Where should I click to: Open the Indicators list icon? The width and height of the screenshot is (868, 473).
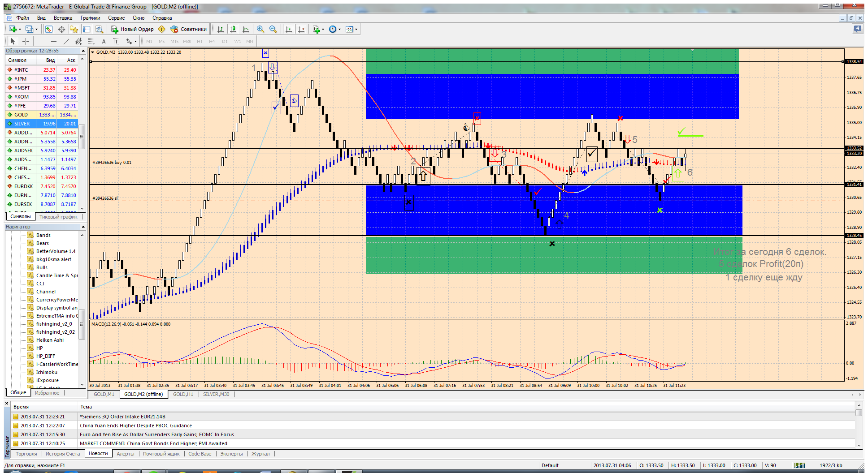(317, 29)
